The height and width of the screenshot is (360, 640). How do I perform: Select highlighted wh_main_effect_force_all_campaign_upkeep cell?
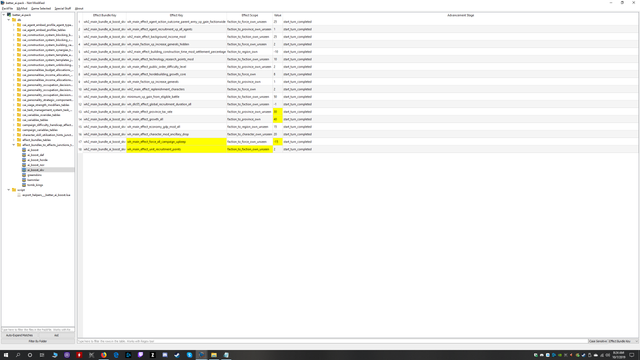click(176, 142)
